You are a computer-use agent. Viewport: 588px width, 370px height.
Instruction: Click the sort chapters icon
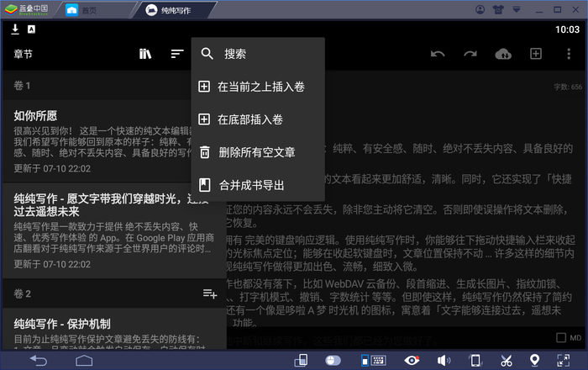(x=177, y=54)
